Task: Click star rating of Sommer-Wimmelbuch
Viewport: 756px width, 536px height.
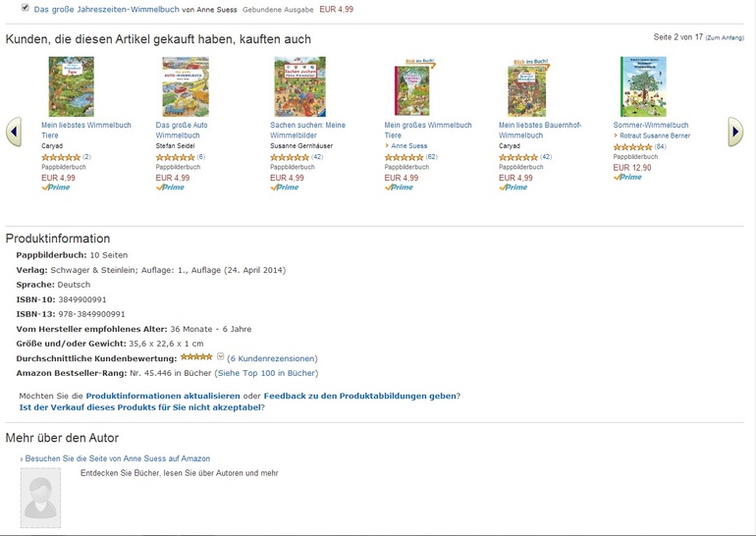Action: [x=631, y=146]
